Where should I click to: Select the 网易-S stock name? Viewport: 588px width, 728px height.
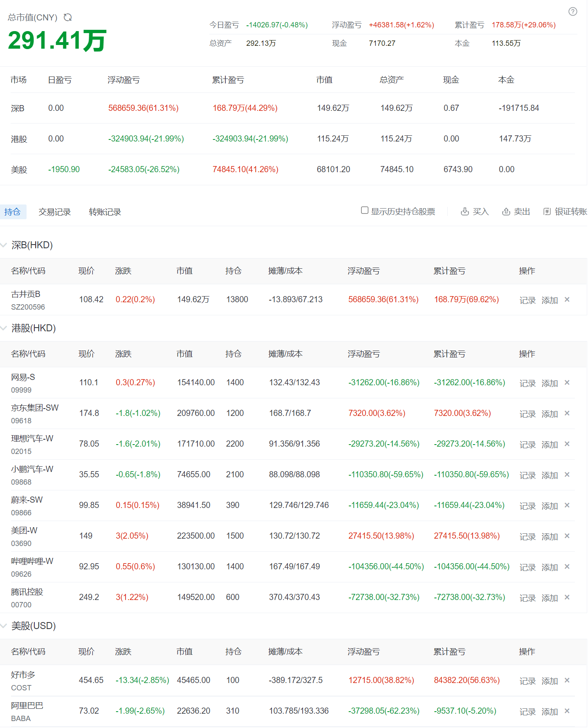click(23, 377)
